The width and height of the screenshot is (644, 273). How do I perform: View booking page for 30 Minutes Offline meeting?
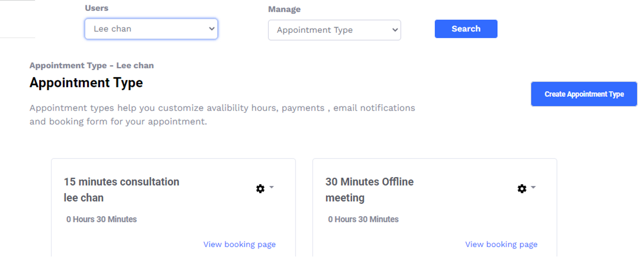(501, 244)
